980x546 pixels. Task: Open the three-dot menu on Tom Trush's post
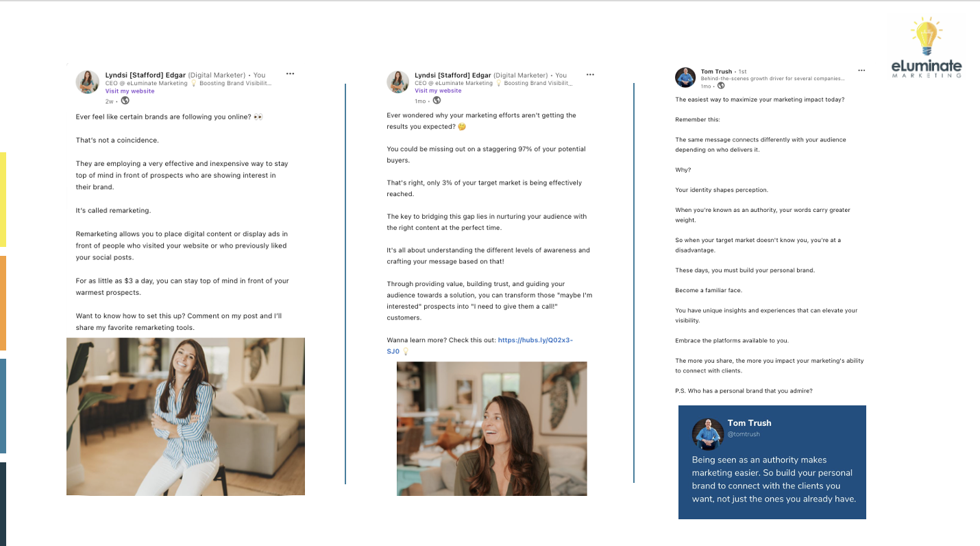pyautogui.click(x=861, y=70)
